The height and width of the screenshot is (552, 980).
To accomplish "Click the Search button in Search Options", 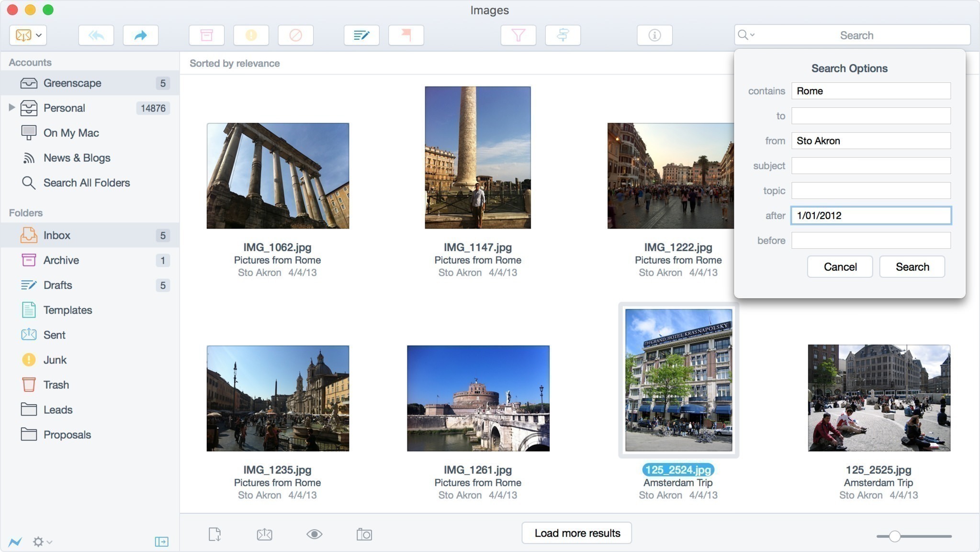I will (912, 267).
